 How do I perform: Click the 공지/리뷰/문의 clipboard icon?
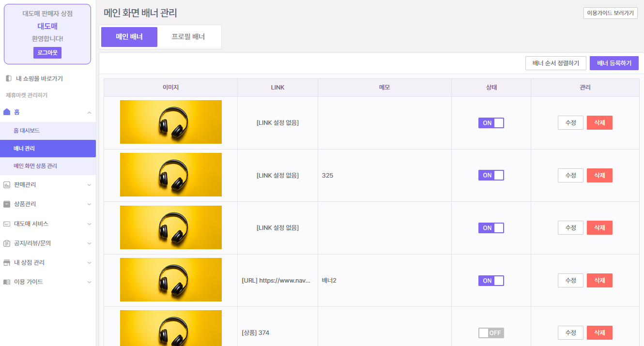7,243
